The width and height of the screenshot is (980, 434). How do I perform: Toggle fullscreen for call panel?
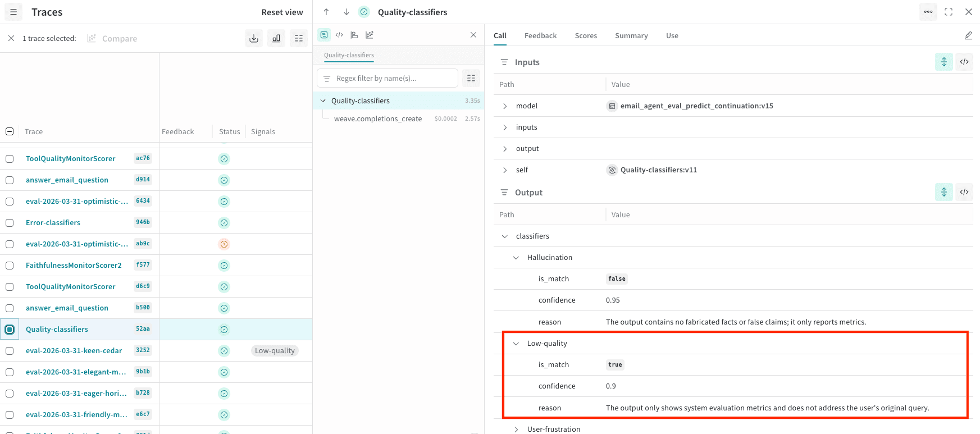(x=949, y=12)
